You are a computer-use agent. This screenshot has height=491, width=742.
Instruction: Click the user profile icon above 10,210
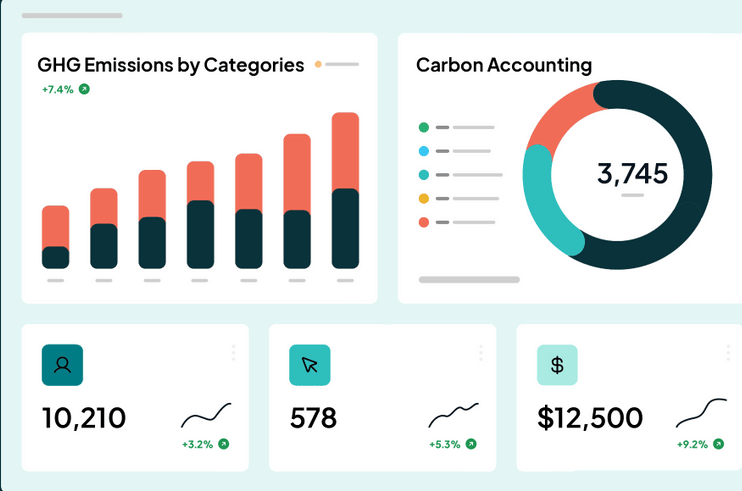pyautogui.click(x=62, y=365)
